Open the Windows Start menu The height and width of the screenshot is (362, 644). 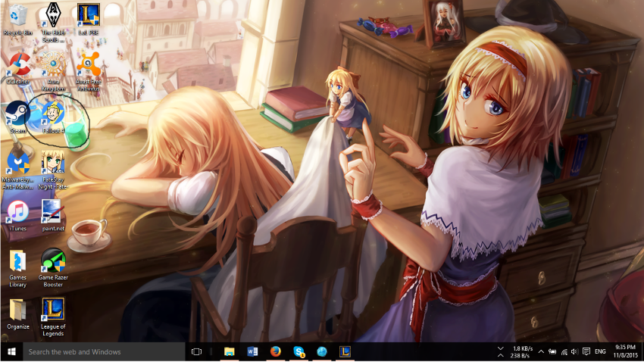tap(11, 351)
